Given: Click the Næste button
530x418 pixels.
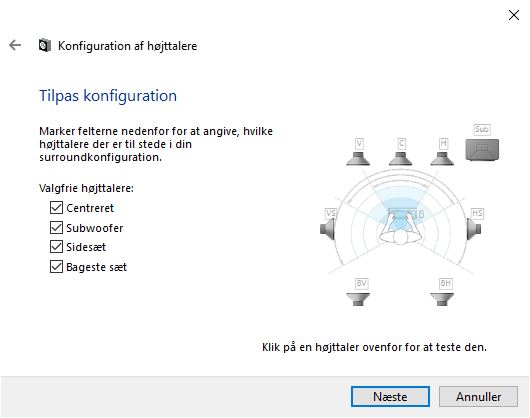Looking at the screenshot, I should [x=390, y=396].
